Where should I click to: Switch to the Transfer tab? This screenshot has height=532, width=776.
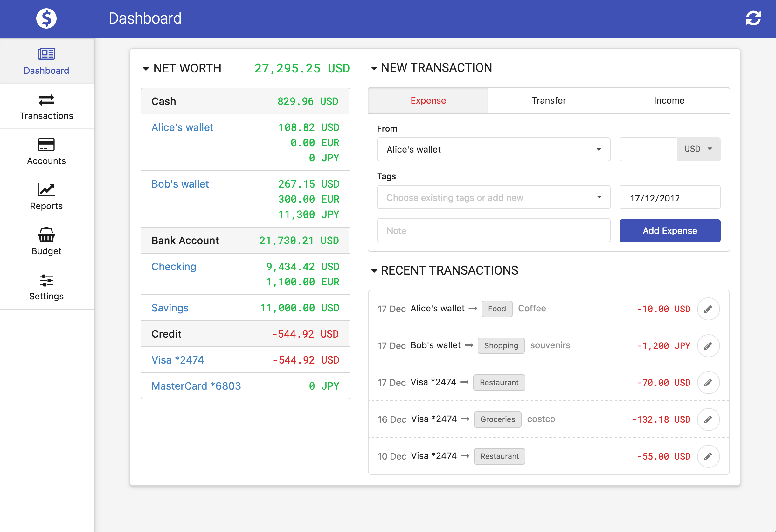pyautogui.click(x=548, y=100)
